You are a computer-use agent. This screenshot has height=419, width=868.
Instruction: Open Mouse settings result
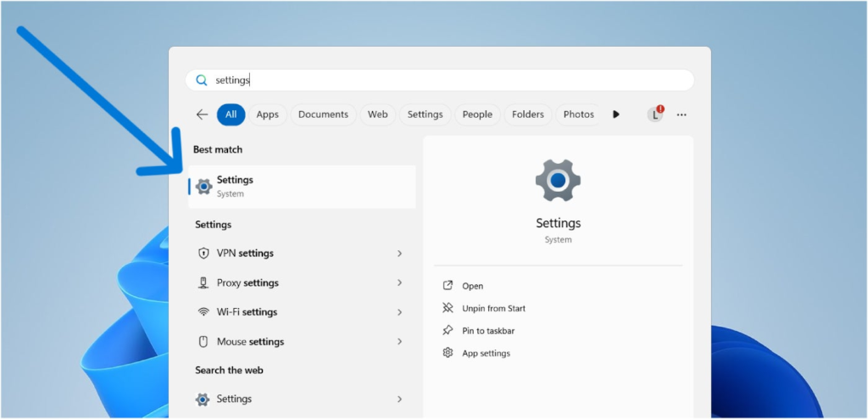pos(302,342)
